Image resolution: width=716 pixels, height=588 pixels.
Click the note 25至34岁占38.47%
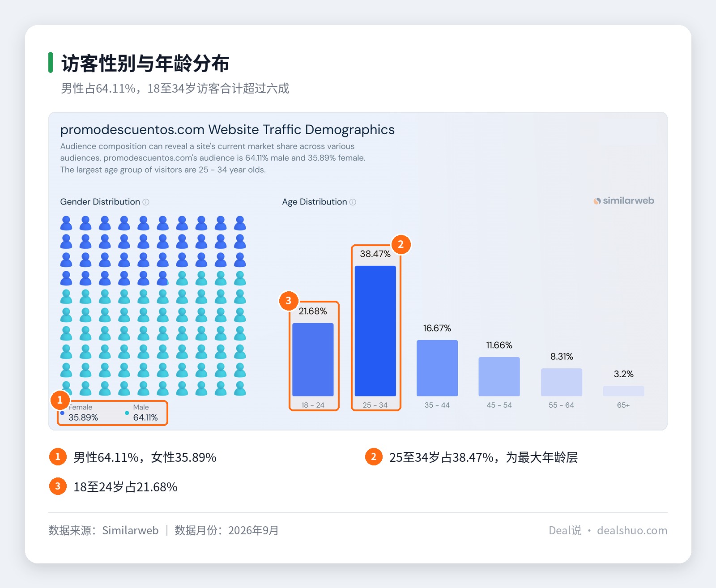point(483,457)
